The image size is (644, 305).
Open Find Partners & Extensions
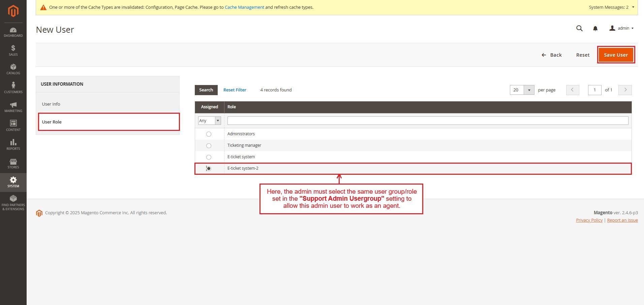point(13,203)
